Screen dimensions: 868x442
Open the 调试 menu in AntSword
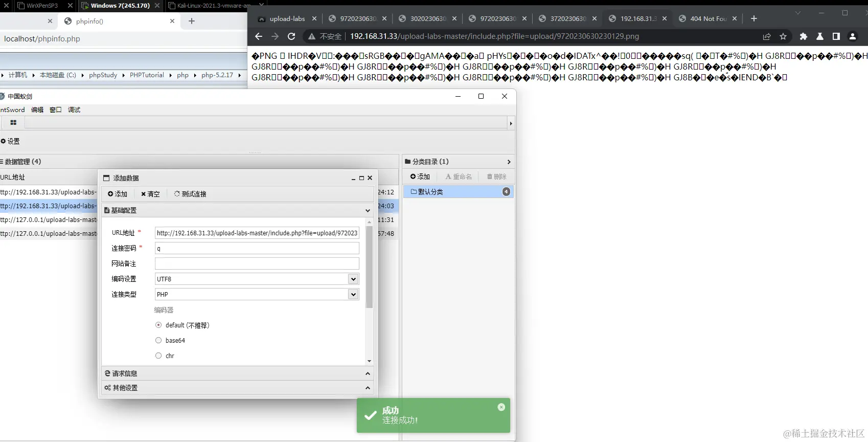coord(74,110)
